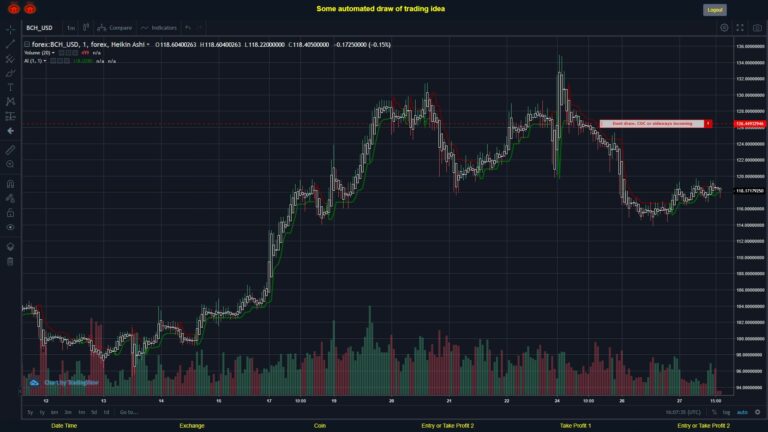
Task: Click the red alert text label on chart
Action: point(652,124)
